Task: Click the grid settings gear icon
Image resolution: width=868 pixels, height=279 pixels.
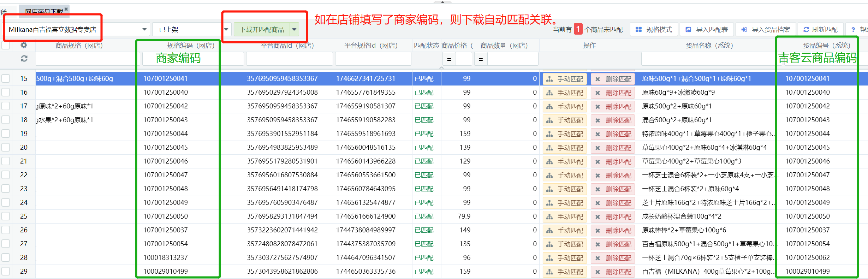Action: [24, 45]
